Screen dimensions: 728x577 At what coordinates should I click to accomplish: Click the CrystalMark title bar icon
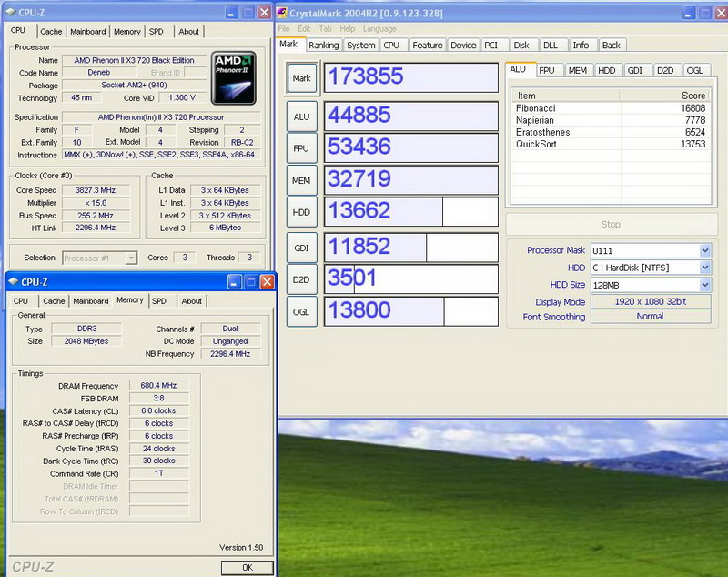coord(282,13)
